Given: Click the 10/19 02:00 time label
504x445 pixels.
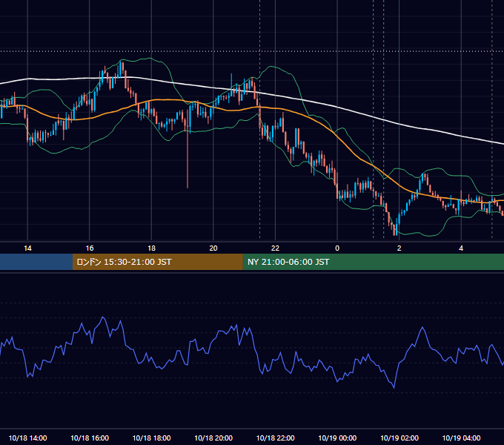Looking at the screenshot, I should point(399,438).
